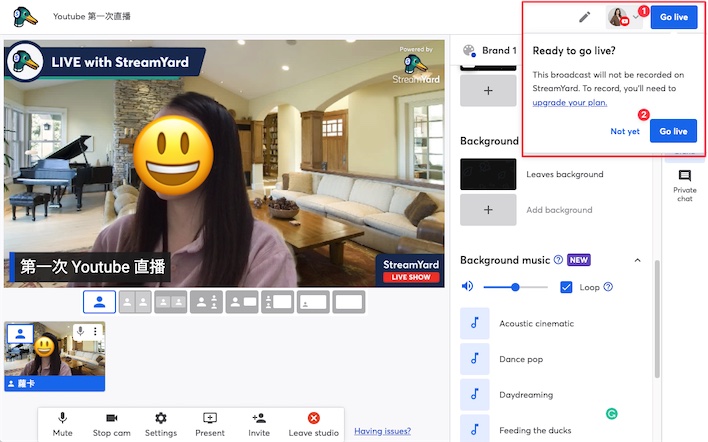
Task: Open the Having issues? link
Action: (382, 431)
